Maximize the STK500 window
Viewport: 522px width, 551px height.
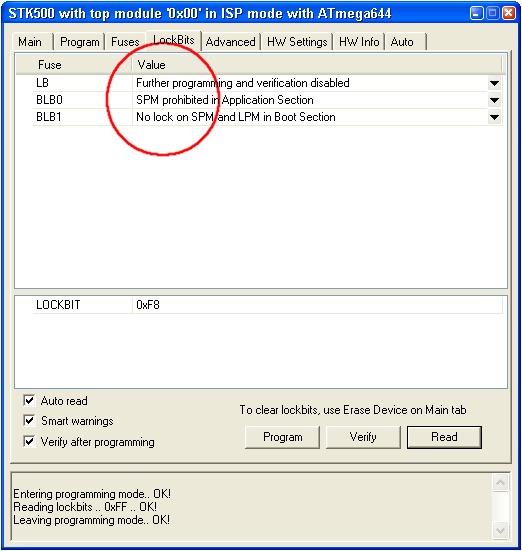point(493,13)
